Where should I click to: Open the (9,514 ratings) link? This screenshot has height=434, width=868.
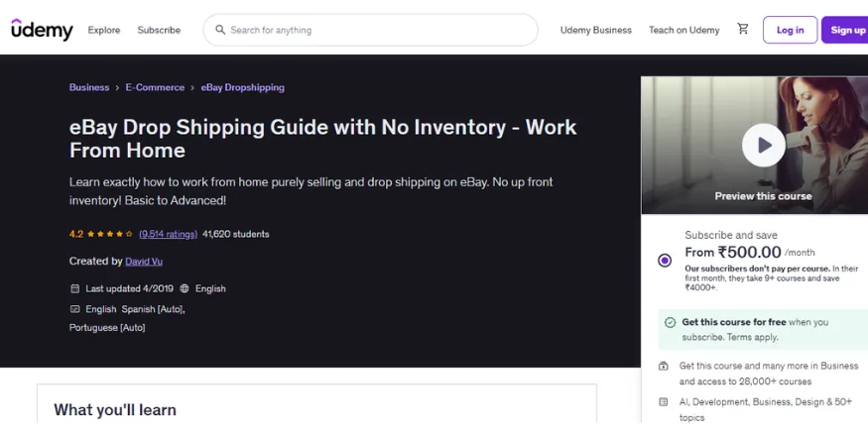click(x=168, y=234)
